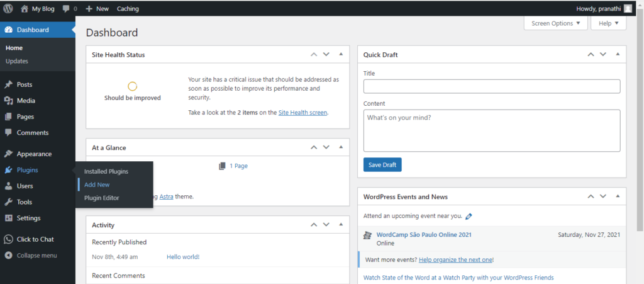This screenshot has height=284, width=644.
Task: Click the Save Draft button
Action: click(382, 165)
